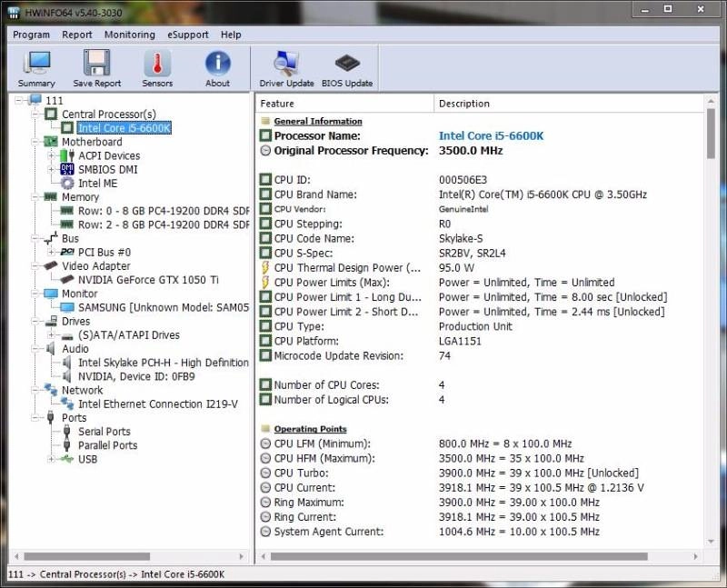The width and height of the screenshot is (727, 588).
Task: Click the details pane scroll down arrow
Action: coord(711,542)
